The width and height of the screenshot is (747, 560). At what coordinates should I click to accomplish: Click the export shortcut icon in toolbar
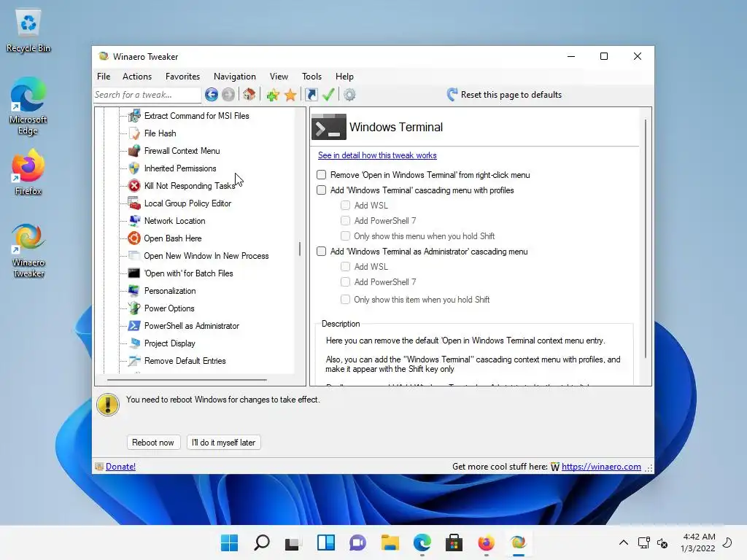tap(311, 95)
